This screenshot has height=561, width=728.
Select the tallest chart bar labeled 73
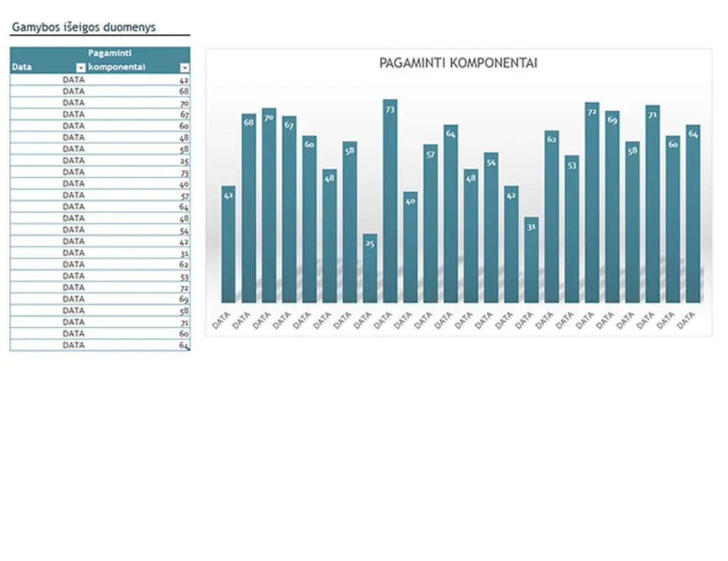point(390,203)
